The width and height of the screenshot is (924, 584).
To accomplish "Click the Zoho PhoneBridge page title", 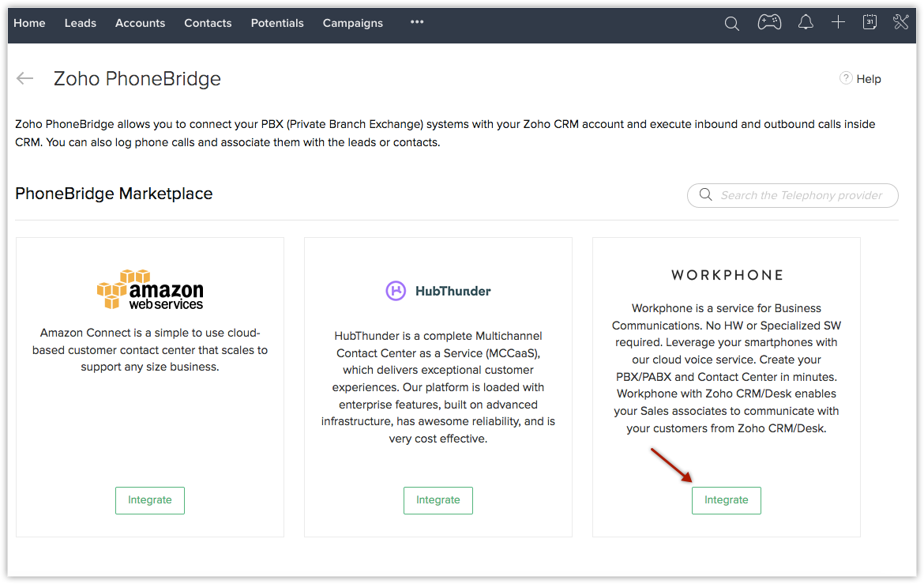I will point(137,78).
